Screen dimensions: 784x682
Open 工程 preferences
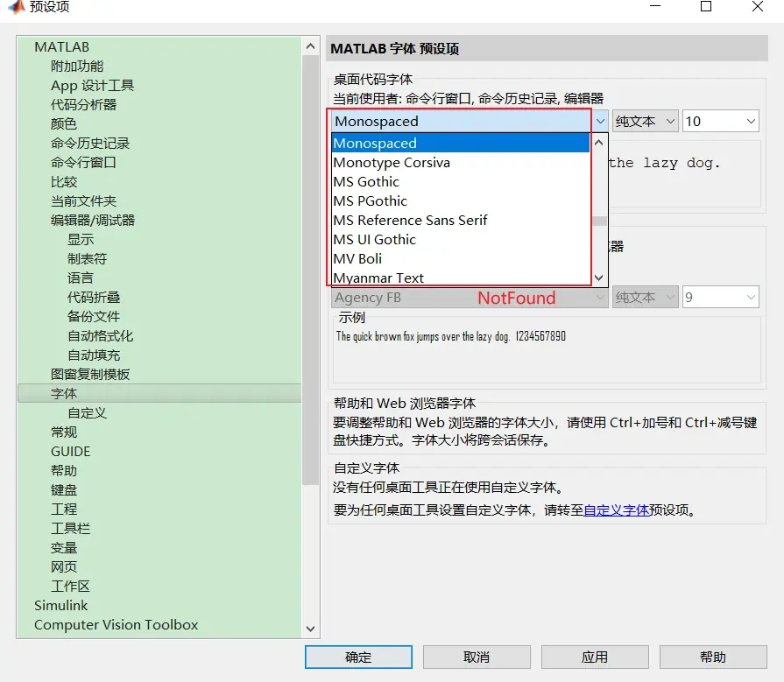[x=63, y=510]
